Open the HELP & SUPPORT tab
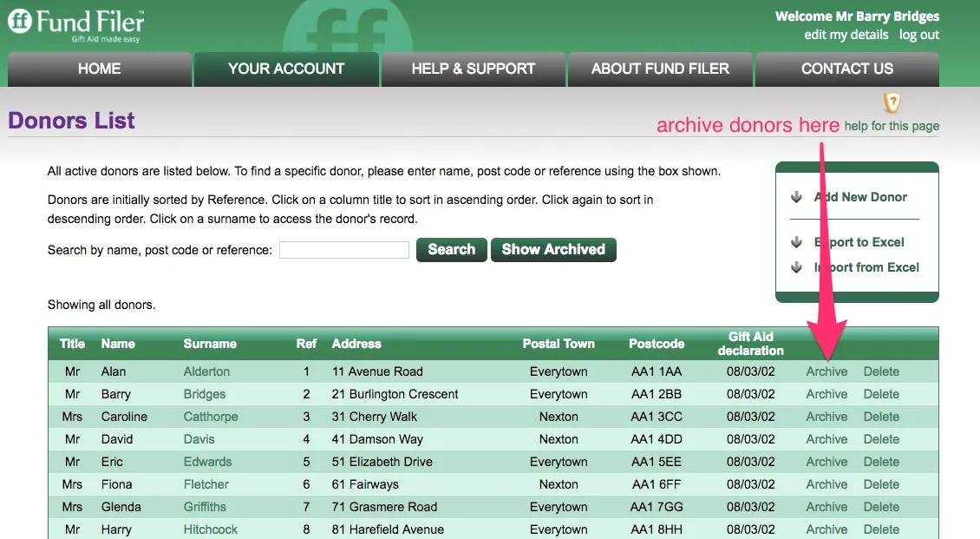The width and height of the screenshot is (980, 539). tap(474, 69)
